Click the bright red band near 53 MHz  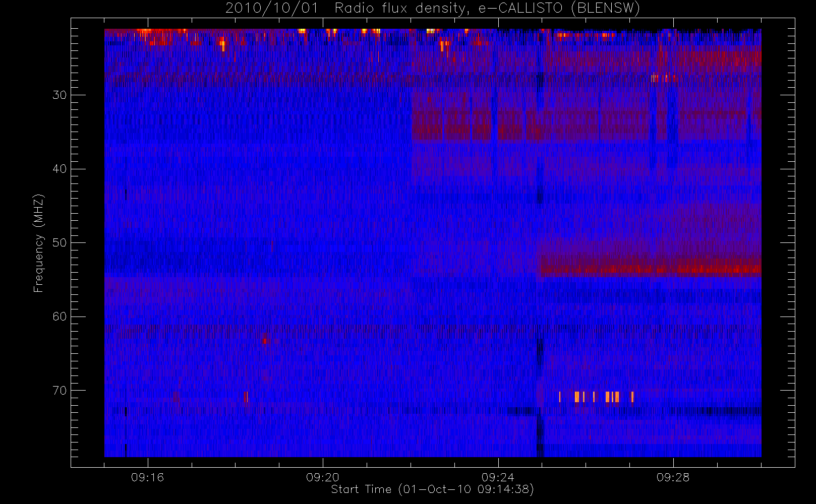coord(651,268)
